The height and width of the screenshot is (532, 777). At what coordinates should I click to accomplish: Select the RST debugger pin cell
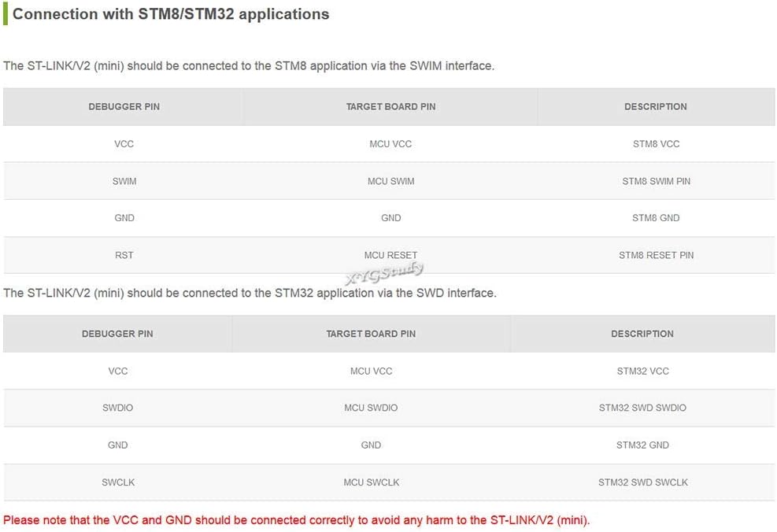124,255
